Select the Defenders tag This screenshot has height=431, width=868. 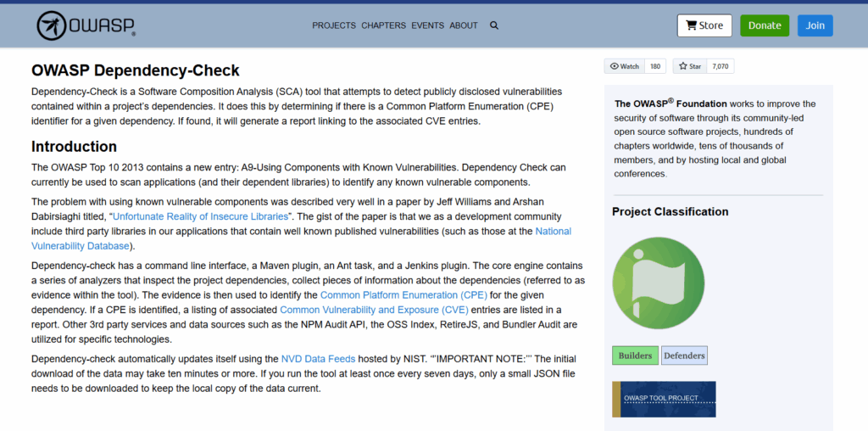tap(684, 355)
